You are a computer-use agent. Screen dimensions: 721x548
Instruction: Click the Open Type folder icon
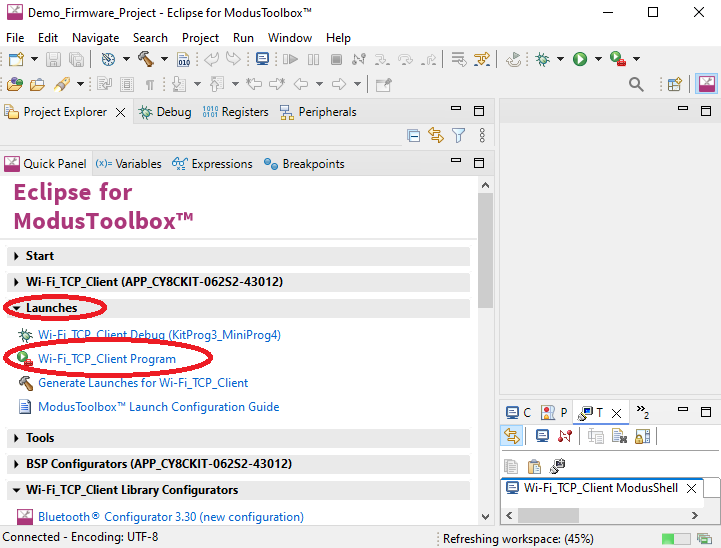point(15,84)
